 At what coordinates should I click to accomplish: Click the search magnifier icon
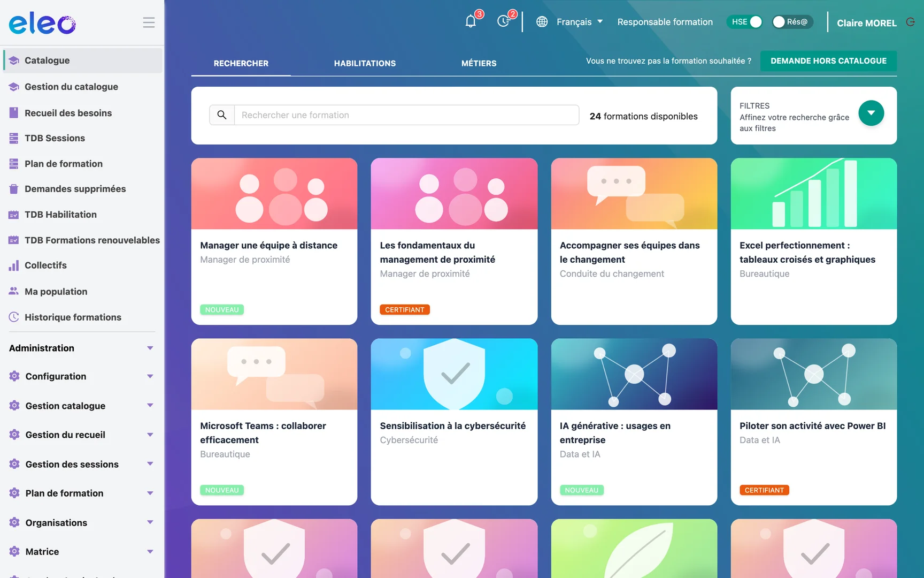point(222,115)
